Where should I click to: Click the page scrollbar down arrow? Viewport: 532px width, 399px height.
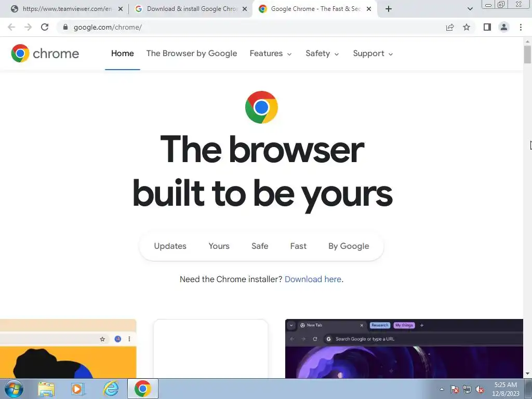point(527,374)
